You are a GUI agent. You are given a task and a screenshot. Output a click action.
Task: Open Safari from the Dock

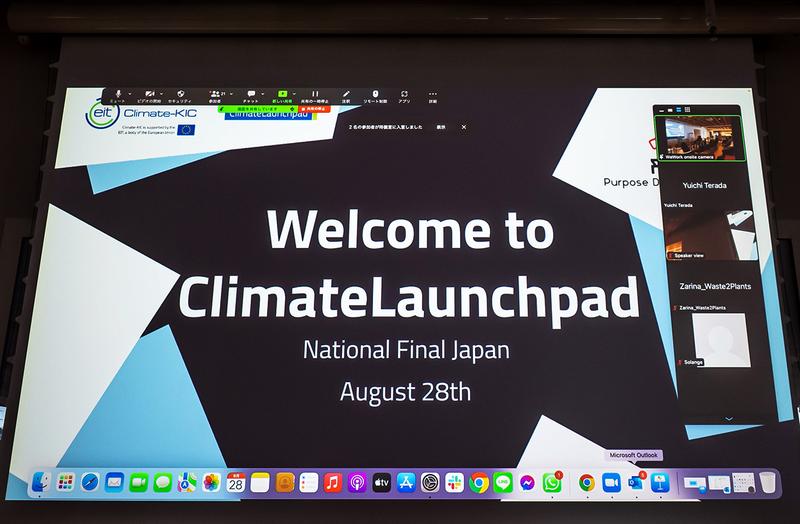click(x=90, y=482)
